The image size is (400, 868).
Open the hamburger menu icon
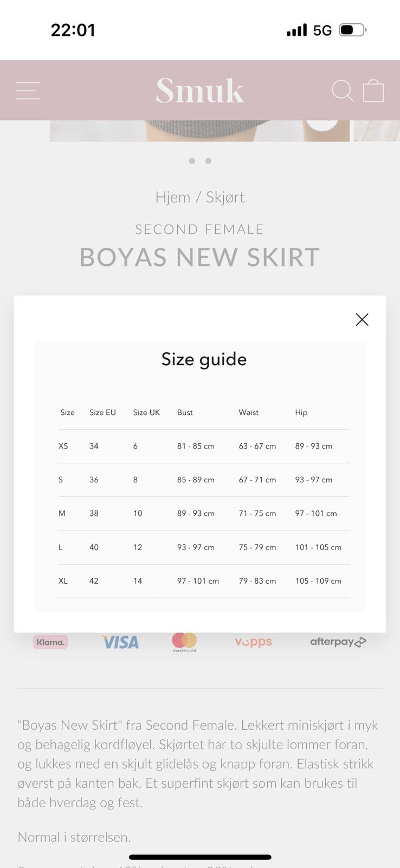(28, 91)
